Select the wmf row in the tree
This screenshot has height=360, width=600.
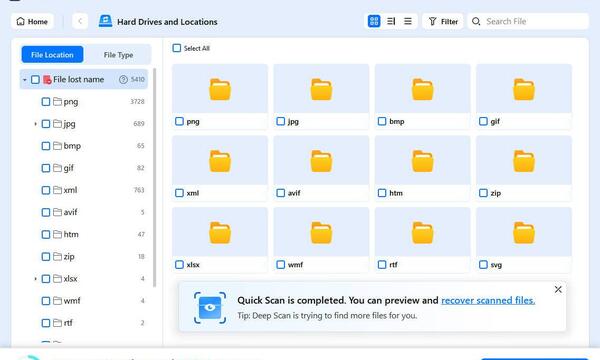point(84,301)
